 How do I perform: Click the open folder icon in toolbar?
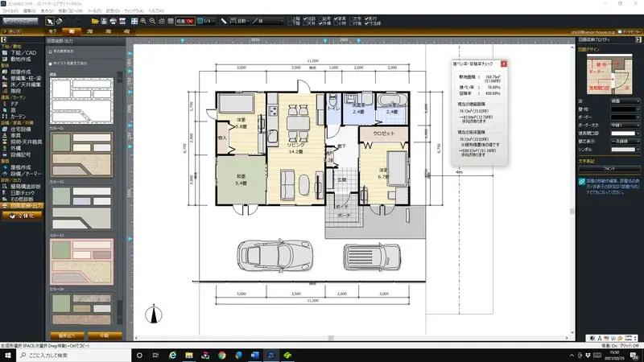tap(95, 22)
